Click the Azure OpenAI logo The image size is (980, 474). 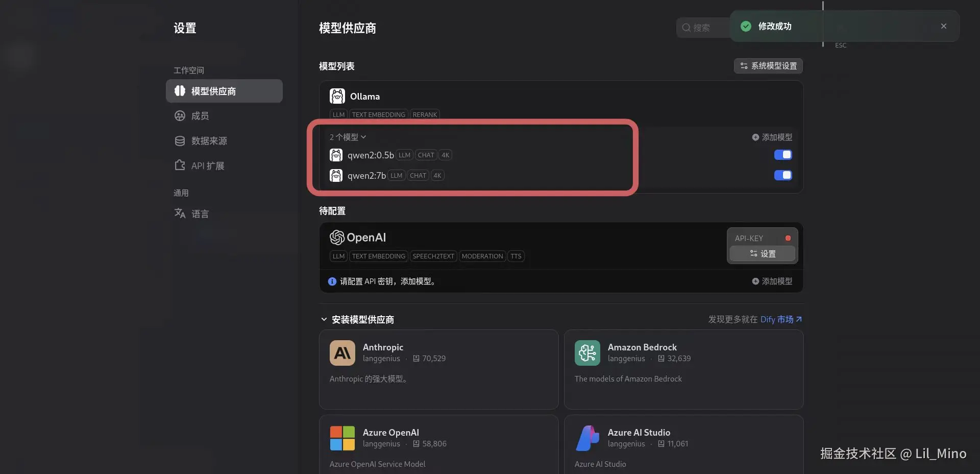[342, 438]
